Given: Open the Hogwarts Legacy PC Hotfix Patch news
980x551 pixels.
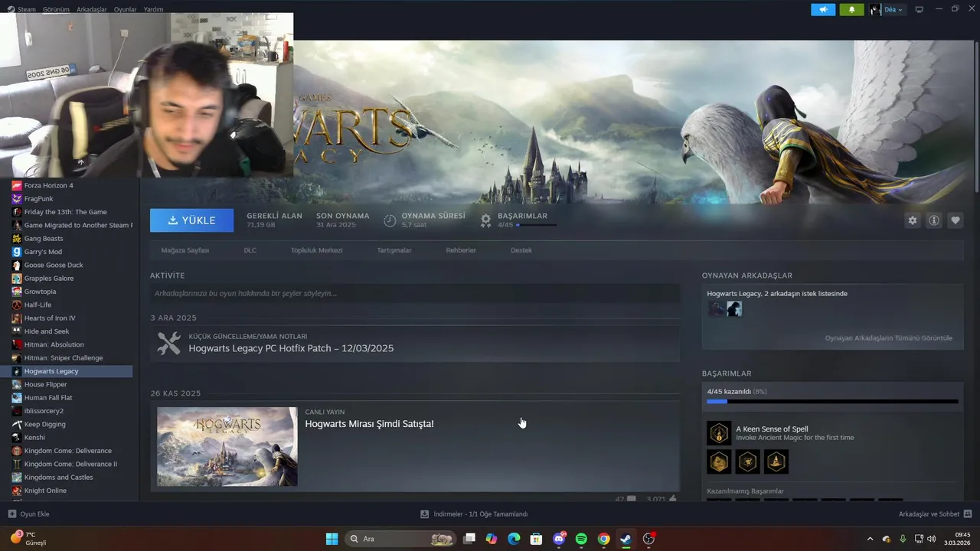Looking at the screenshot, I should coord(291,348).
